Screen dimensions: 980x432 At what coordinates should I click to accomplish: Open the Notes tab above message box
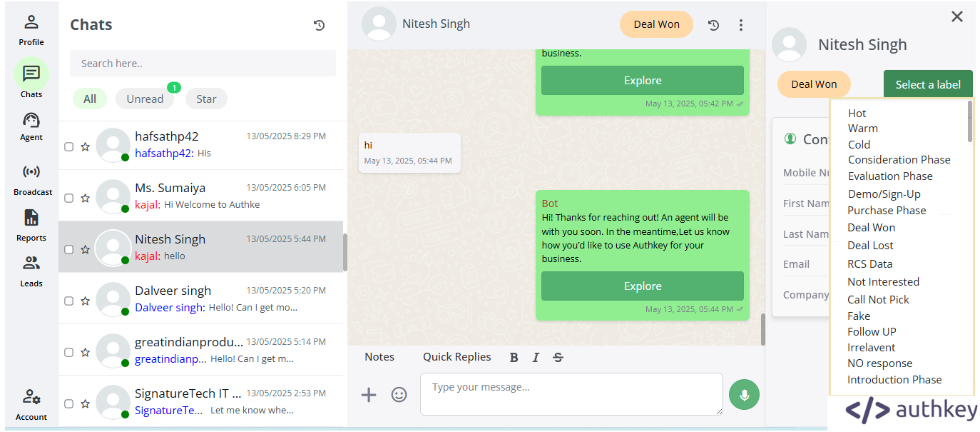point(379,357)
